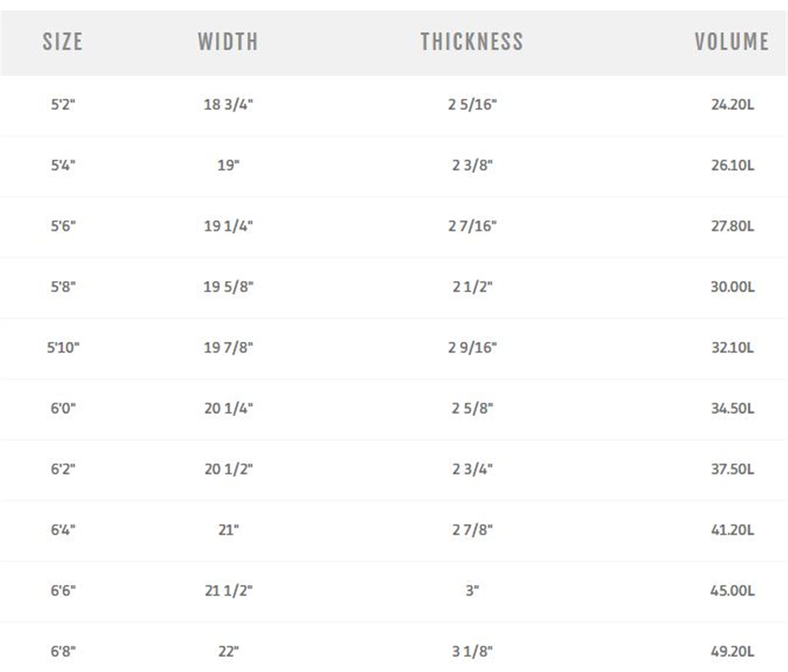Viewport: 788px width, 672px height.
Task: Click the 30.00L volume value
Action: pos(732,287)
